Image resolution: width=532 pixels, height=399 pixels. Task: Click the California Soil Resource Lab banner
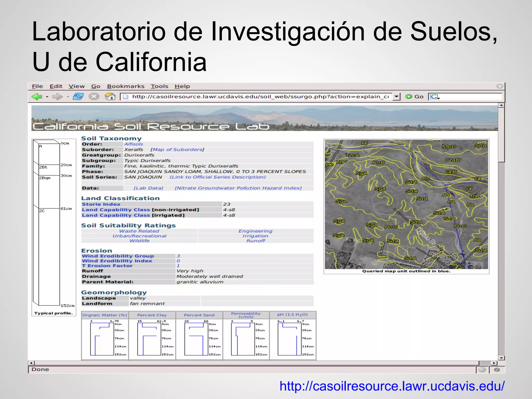coord(264,118)
